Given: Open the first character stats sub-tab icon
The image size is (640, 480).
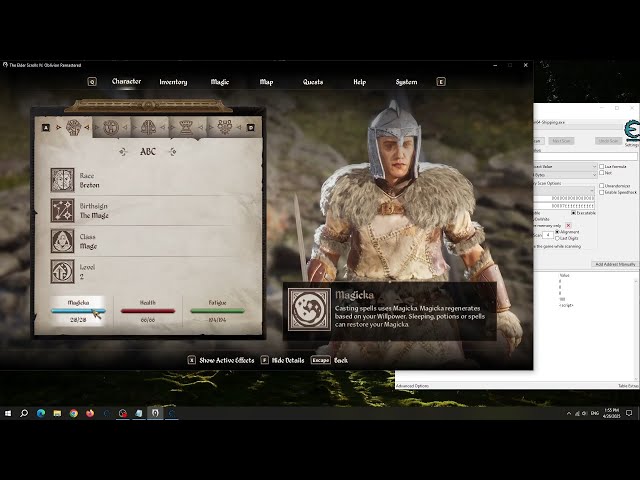Looking at the screenshot, I should [x=73, y=128].
